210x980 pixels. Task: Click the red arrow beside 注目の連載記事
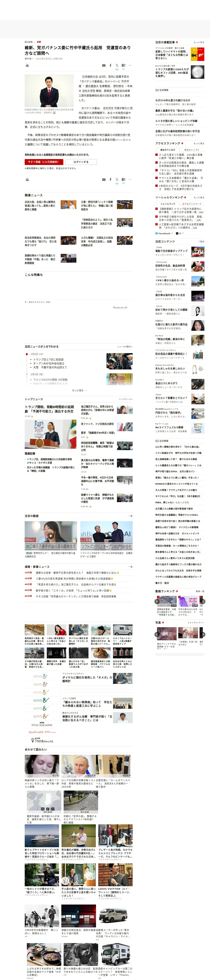click(177, 42)
